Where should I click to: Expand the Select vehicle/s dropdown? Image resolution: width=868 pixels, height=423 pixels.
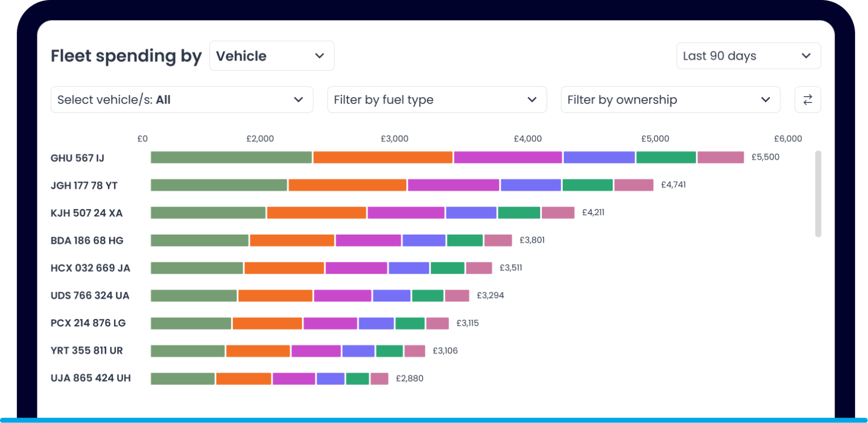[181, 100]
